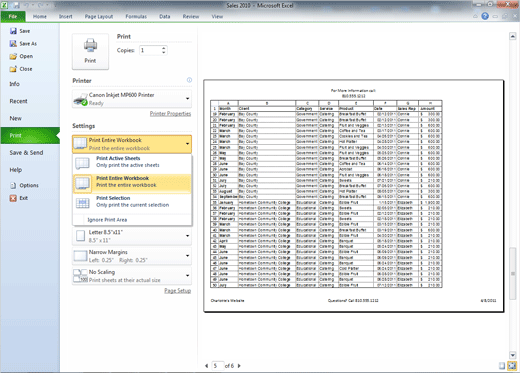Open the Narrow Margins dropdown

click(x=132, y=256)
